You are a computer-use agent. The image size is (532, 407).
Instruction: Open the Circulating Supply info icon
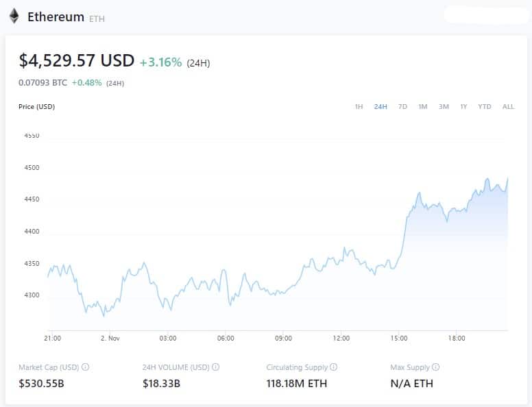click(333, 367)
